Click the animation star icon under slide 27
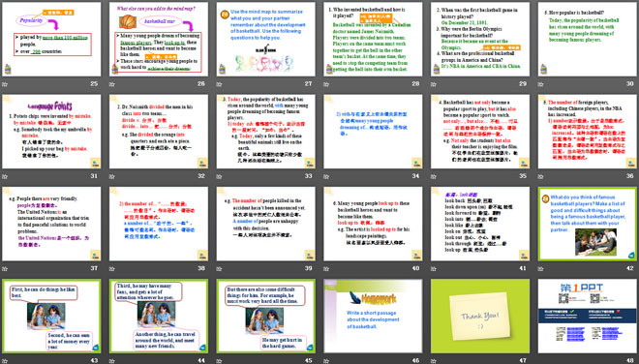Image resolution: width=639 pixels, height=364 pixels. tap(219, 84)
